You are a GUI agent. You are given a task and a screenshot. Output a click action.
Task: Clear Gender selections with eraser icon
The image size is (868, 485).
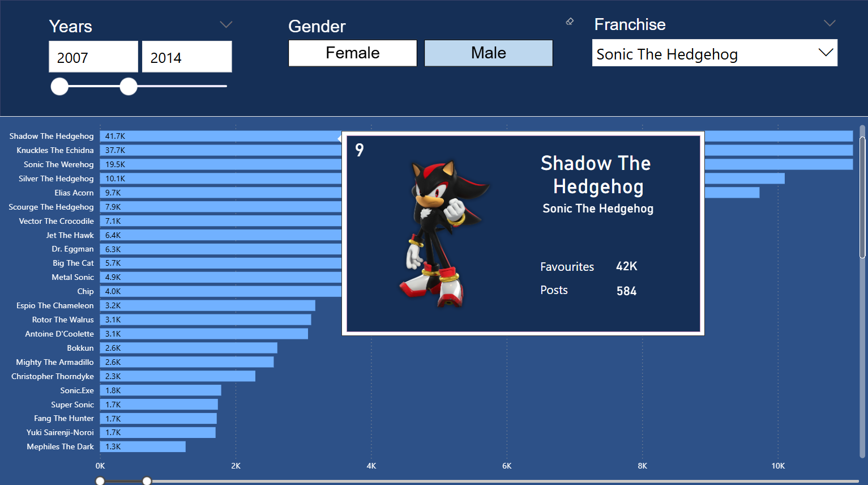pyautogui.click(x=570, y=22)
